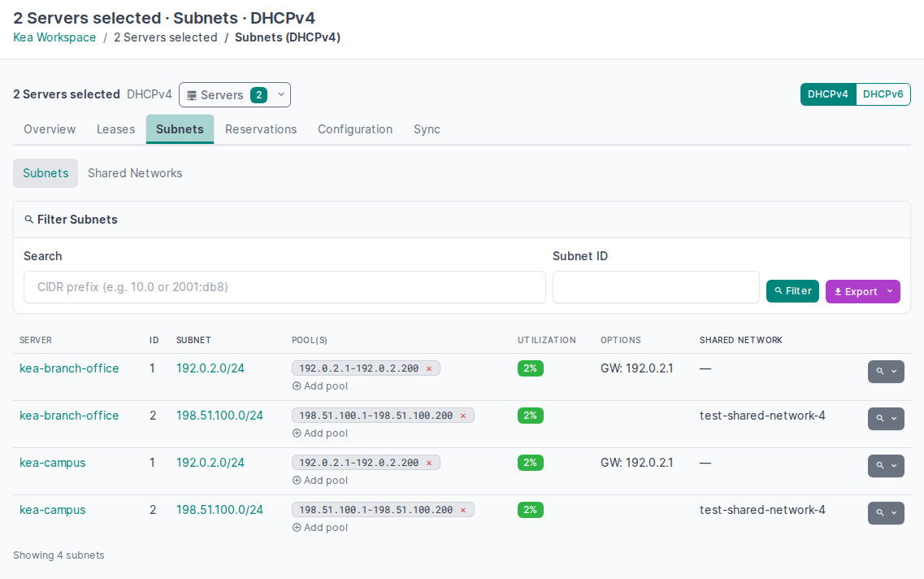
Task: Focus the Subnet ID input field
Action: [656, 287]
